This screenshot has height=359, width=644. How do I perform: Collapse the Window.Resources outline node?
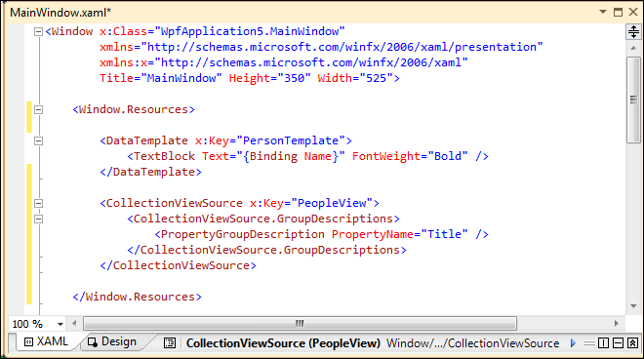click(38, 109)
